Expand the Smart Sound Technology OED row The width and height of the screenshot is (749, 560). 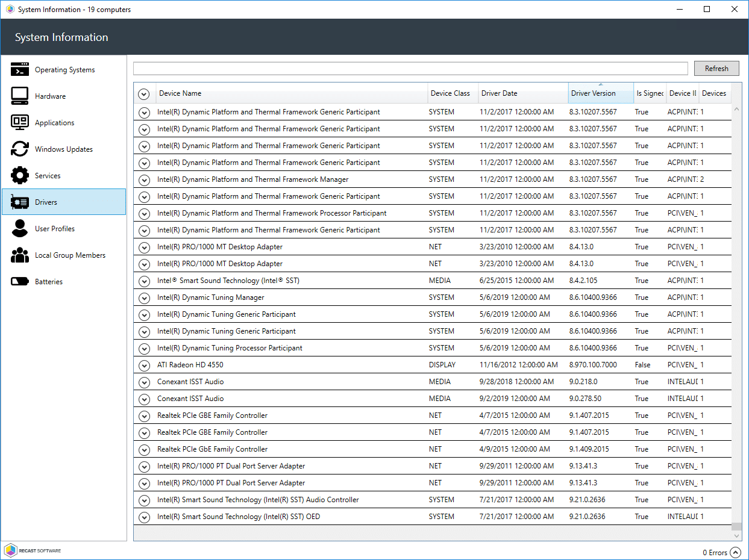[x=143, y=517]
